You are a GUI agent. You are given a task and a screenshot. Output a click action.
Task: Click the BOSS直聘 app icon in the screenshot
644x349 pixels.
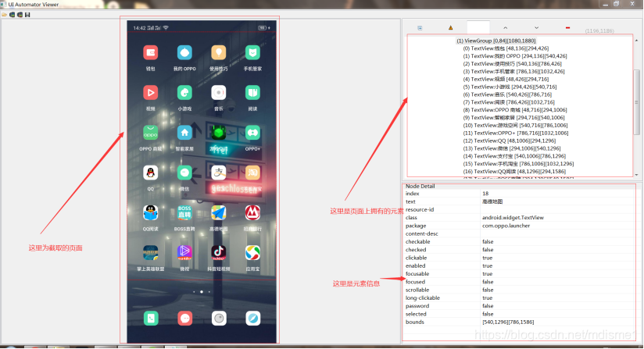pos(184,213)
